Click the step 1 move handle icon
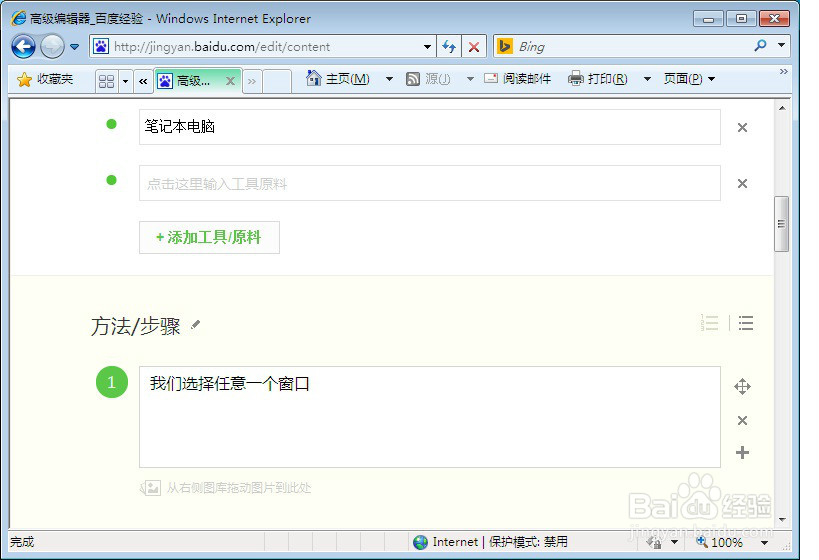This screenshot has width=819, height=560. [742, 387]
